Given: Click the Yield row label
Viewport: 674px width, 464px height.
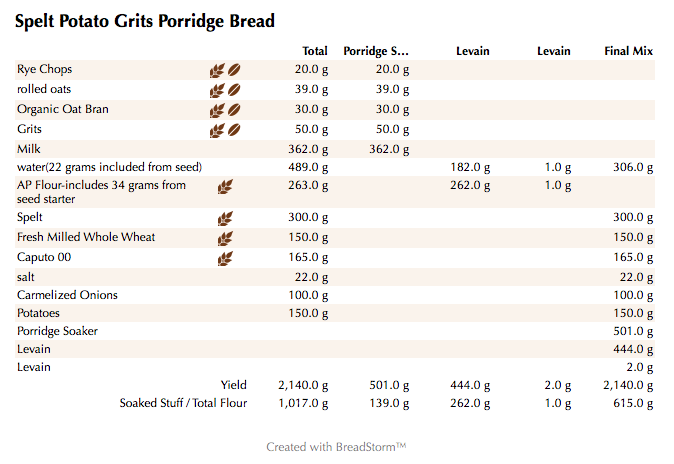Looking at the screenshot, I should (233, 385).
